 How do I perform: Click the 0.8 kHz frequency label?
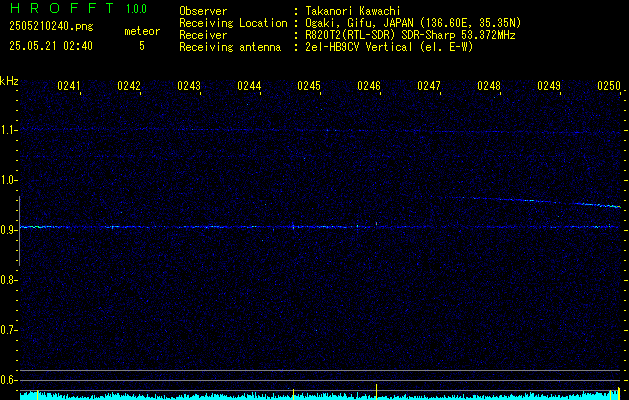click(7, 280)
